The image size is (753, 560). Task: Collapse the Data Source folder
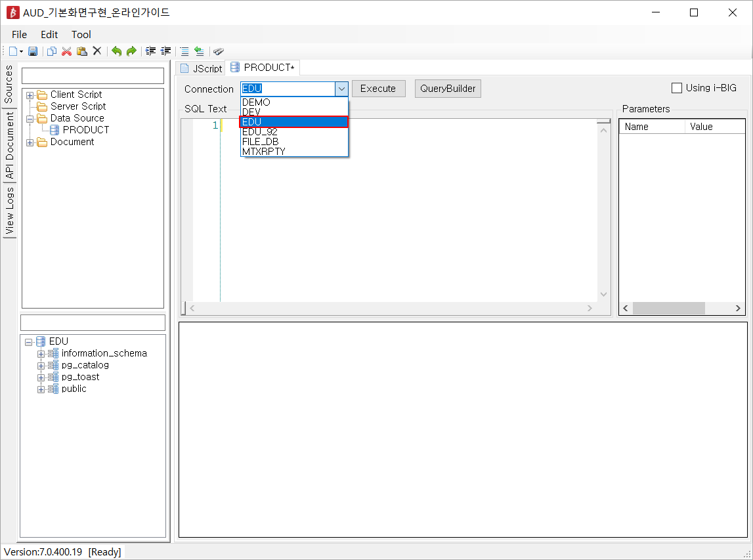30,119
